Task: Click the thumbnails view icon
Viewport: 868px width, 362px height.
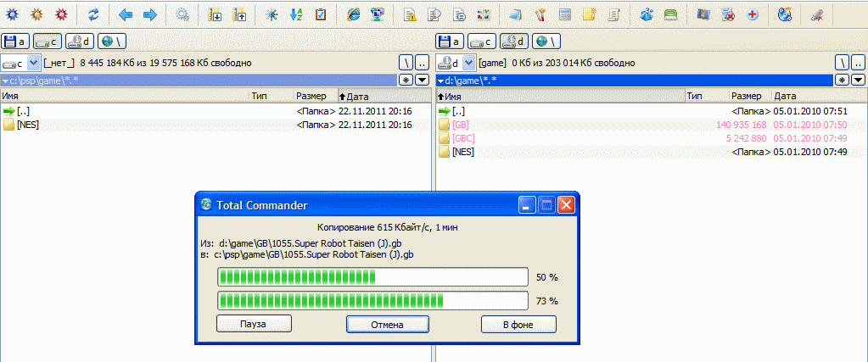Action: pos(484,14)
